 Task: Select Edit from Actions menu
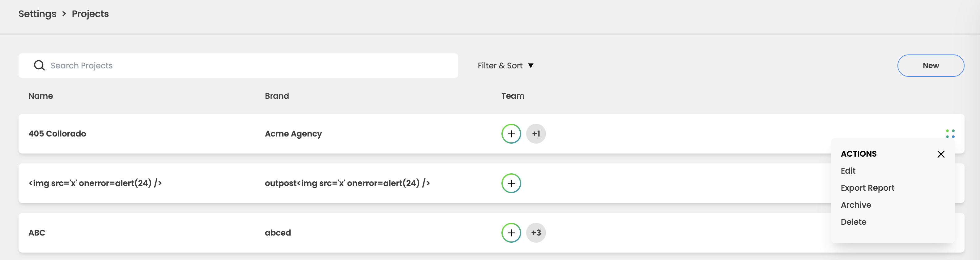click(x=848, y=171)
